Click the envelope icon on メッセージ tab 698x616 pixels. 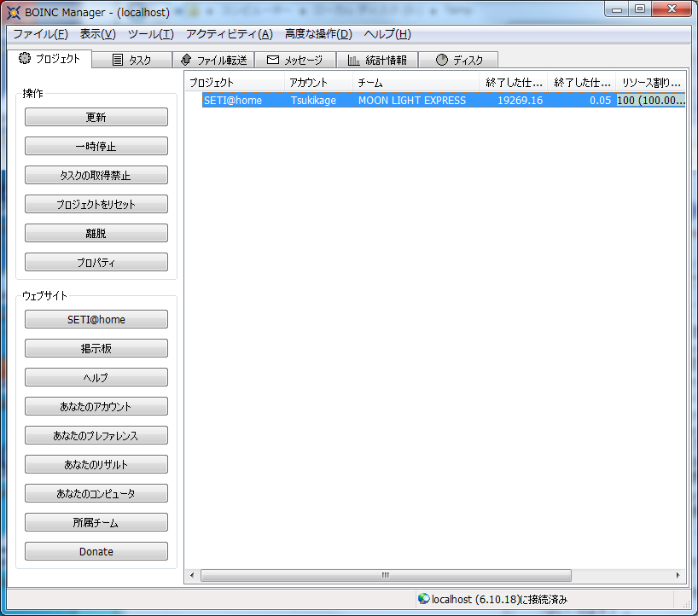coord(272,60)
